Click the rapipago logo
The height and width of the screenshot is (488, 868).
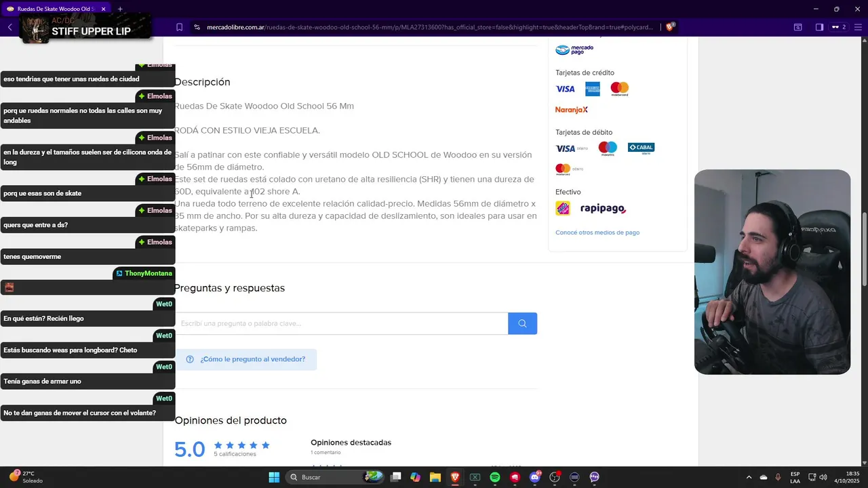[x=603, y=209]
